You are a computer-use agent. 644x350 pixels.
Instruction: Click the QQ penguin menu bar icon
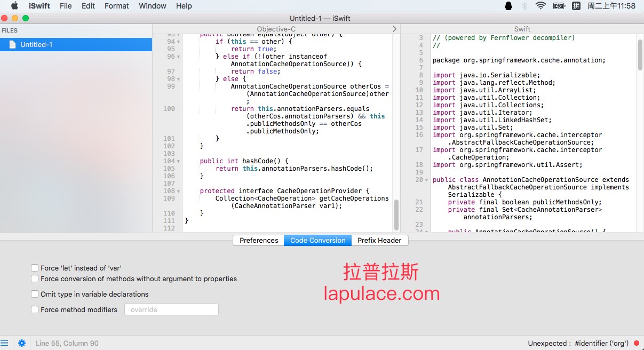coord(508,6)
